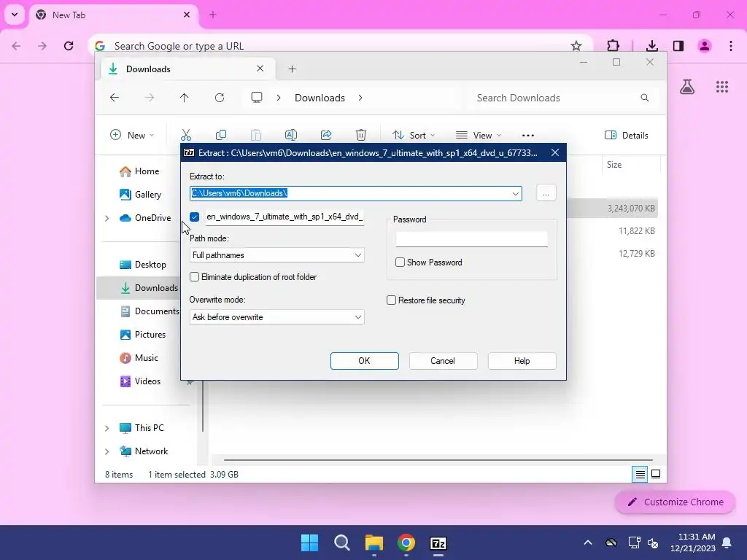Expand the Network tree node
This screenshot has height=560, width=747.
click(107, 451)
